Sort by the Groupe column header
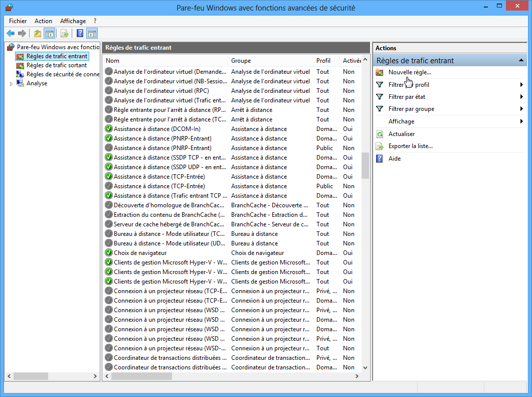This screenshot has height=397, width=532. (270, 60)
